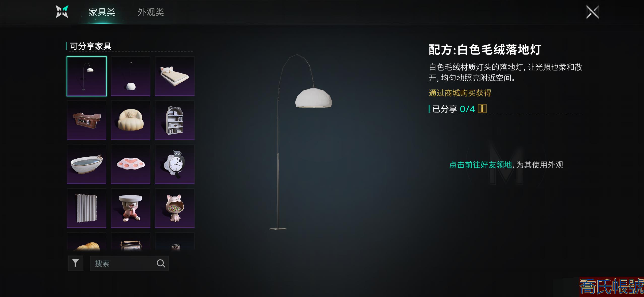Click the 点击前往好友领地 link
This screenshot has height=297, width=644.
point(480,165)
